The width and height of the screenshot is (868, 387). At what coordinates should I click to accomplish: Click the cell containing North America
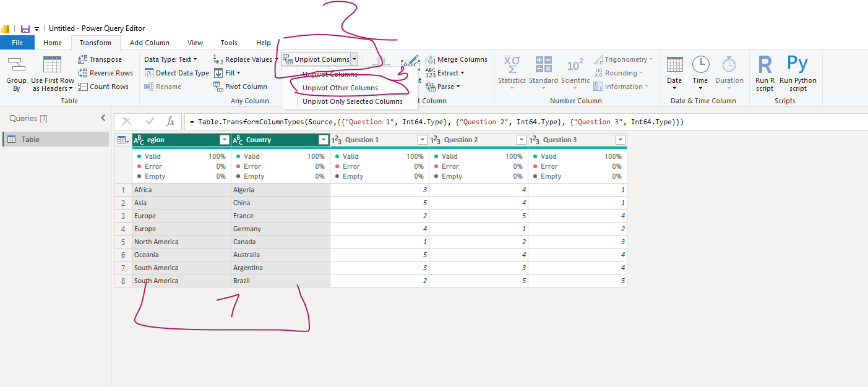click(181, 242)
